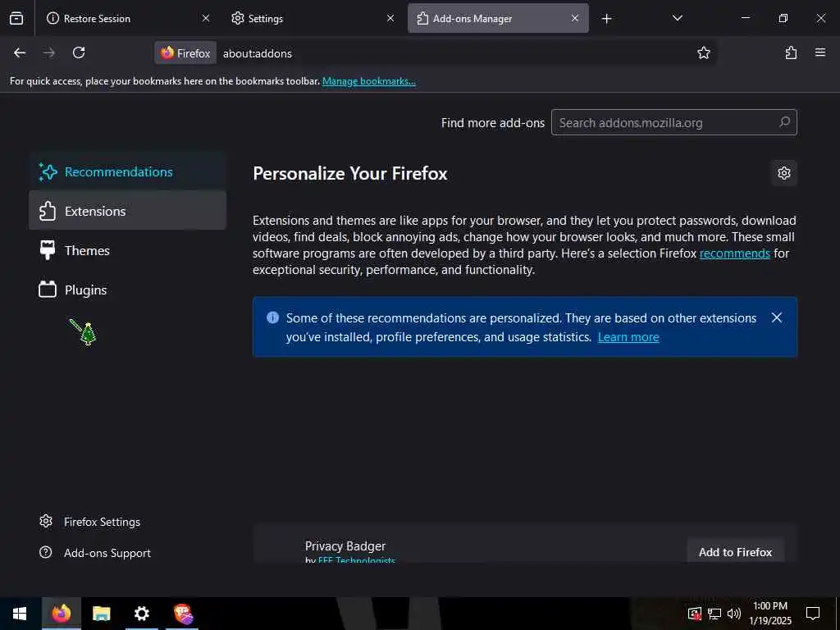This screenshot has height=630, width=840.
Task: Click the colorful app icon on taskbar
Action: click(x=183, y=614)
